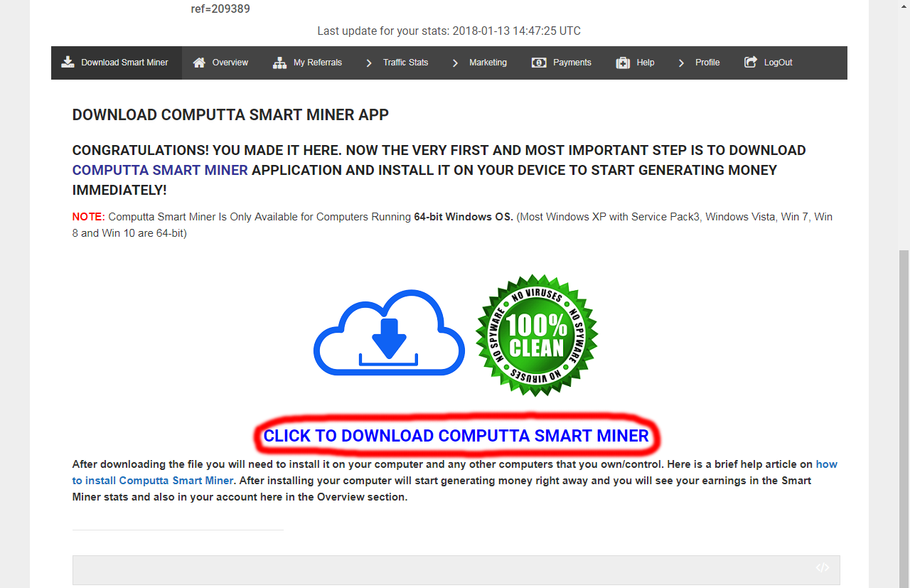This screenshot has width=910, height=588.
Task: Click the chevron icon before Traffic Stats
Action: click(369, 63)
